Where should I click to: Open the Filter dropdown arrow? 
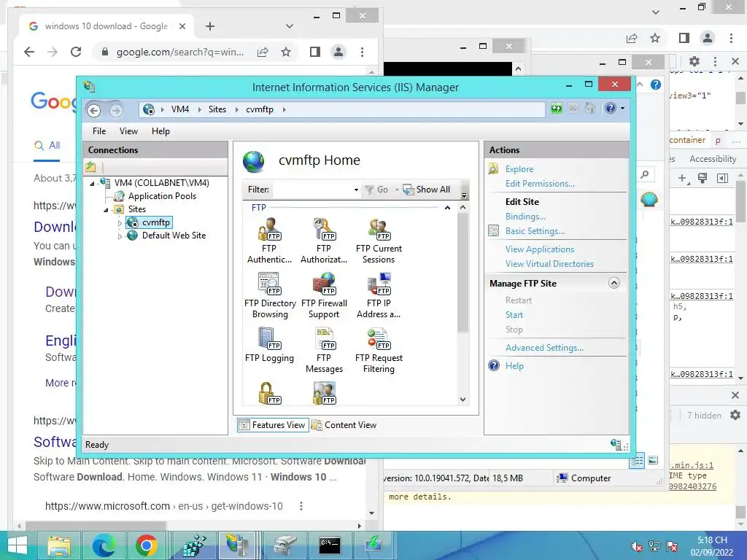pyautogui.click(x=356, y=190)
